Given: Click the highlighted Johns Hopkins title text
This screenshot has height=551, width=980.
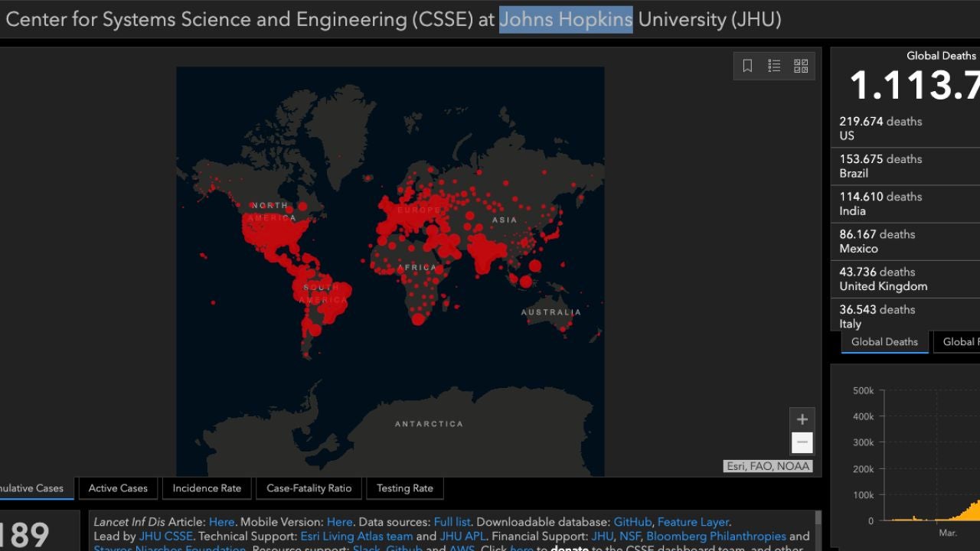Looking at the screenshot, I should [566, 19].
